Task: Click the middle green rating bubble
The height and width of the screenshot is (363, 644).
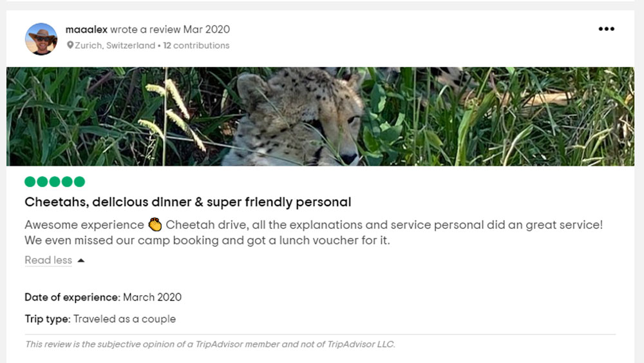Action: tap(55, 182)
